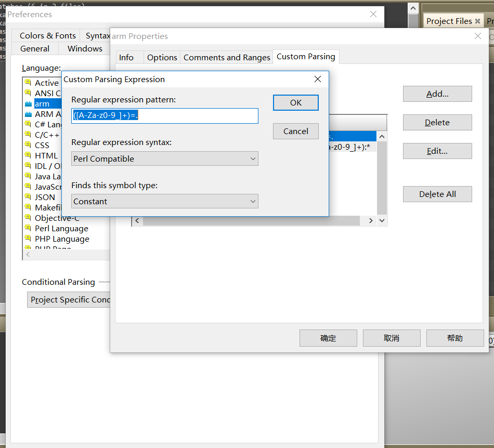Click the horizontal scrollbar left arrow
The height and width of the screenshot is (448, 494).
(x=137, y=220)
